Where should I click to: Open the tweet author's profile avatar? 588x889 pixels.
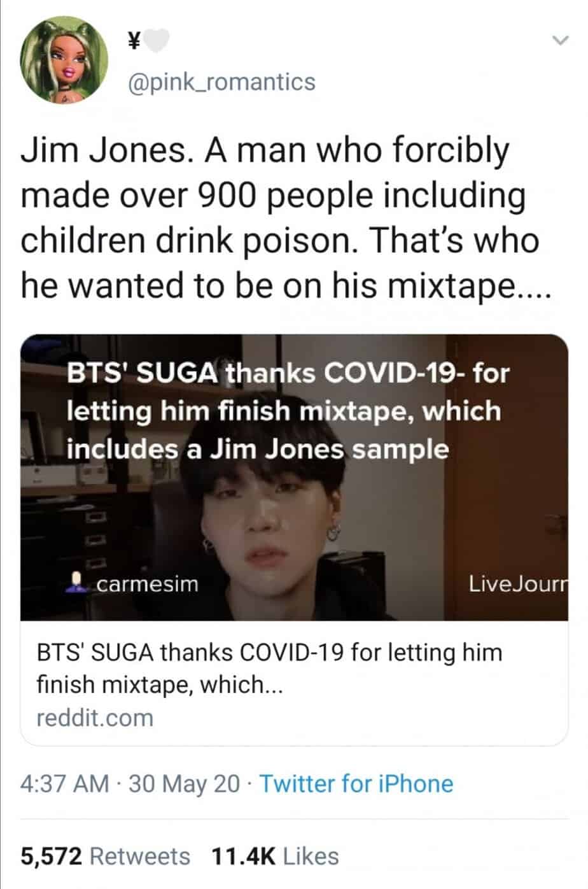64,60
